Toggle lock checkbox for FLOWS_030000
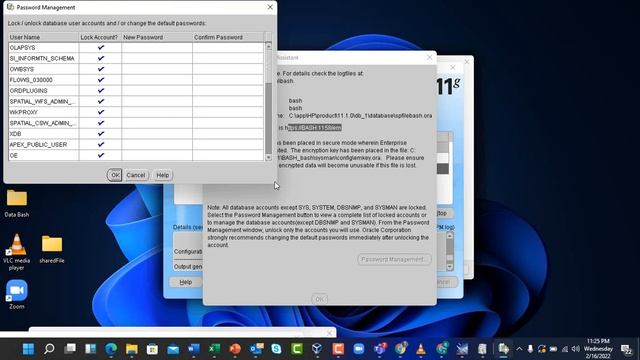 pyautogui.click(x=100, y=80)
